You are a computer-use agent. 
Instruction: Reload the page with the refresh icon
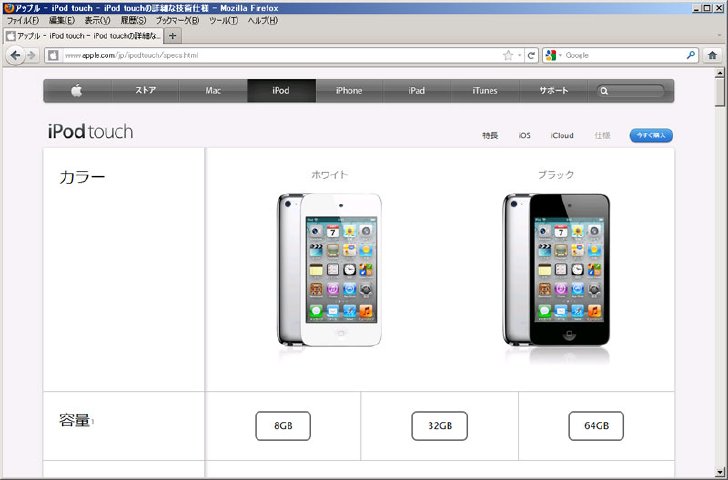(x=531, y=56)
